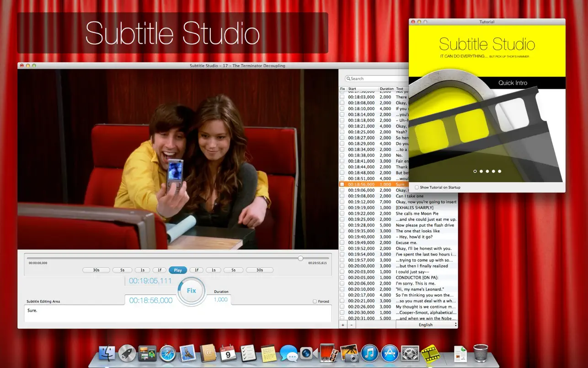
Task: Click the end time value 00:19:05,111
Action: point(150,281)
